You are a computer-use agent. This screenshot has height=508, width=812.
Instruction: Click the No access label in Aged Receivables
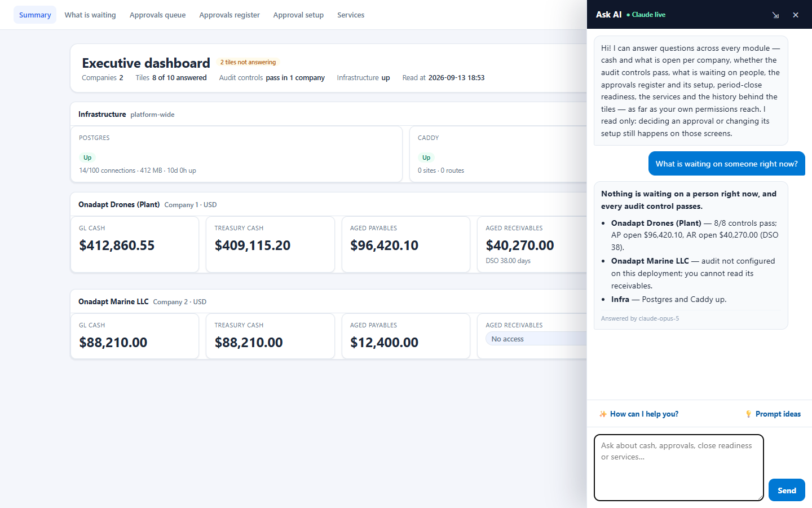point(507,339)
